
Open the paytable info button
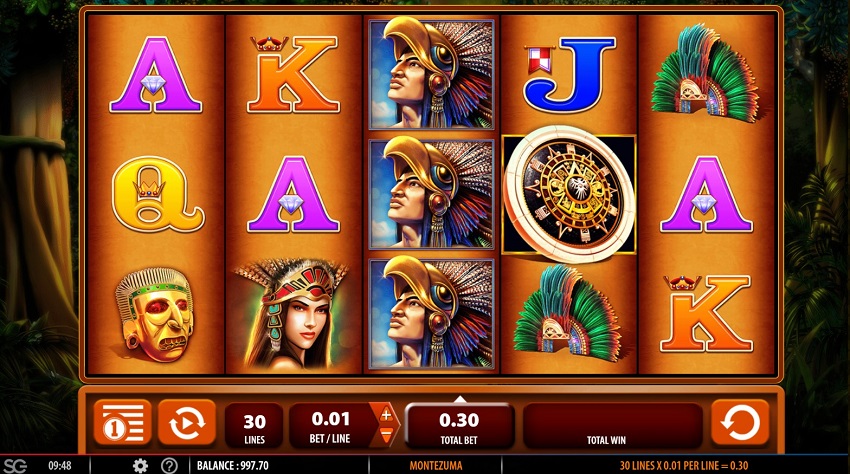coord(122,422)
